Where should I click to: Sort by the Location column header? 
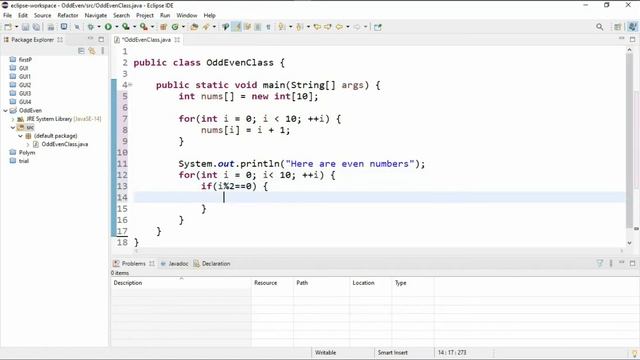coord(371,282)
